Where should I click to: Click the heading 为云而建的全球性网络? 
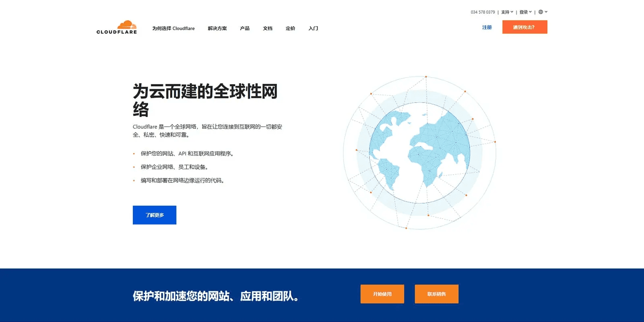coord(205,100)
